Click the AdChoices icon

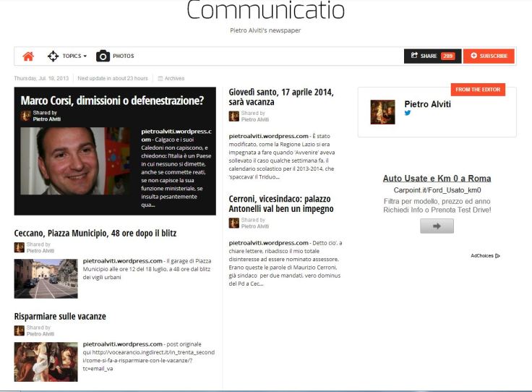[x=497, y=255]
